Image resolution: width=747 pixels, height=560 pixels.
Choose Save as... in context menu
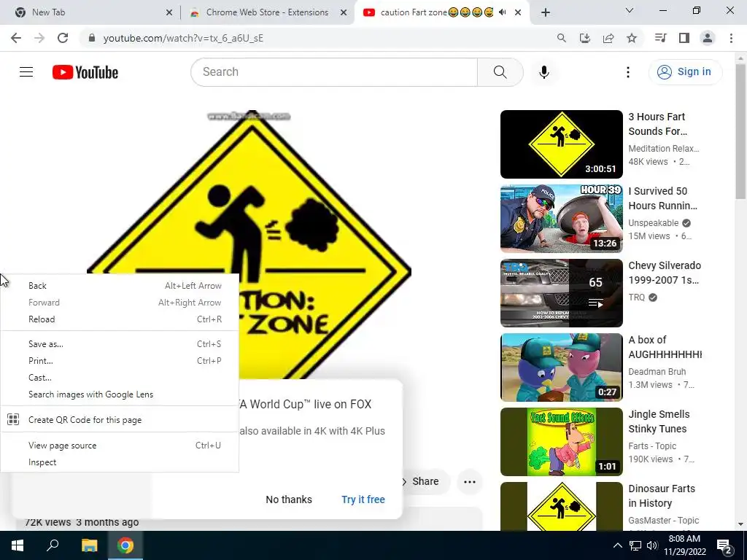coord(120,344)
